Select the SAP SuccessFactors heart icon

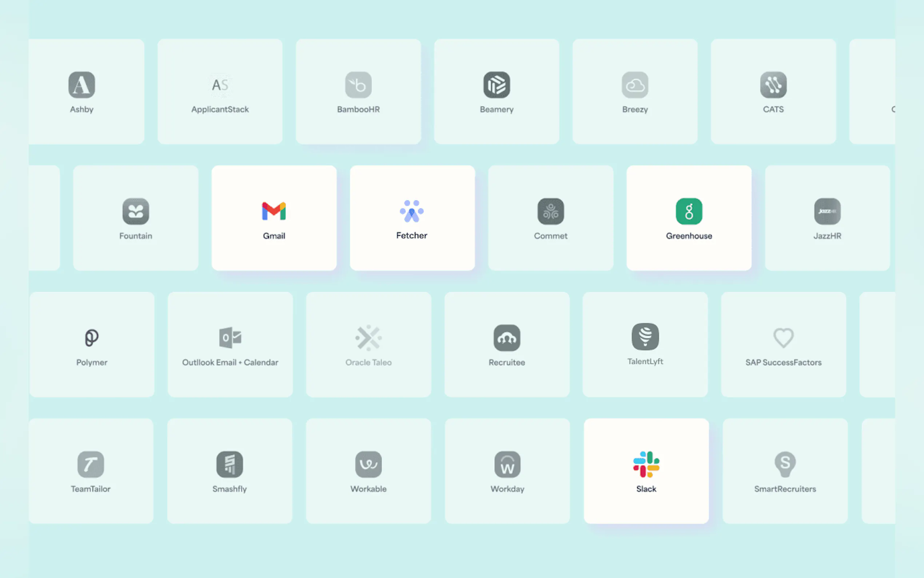point(784,338)
